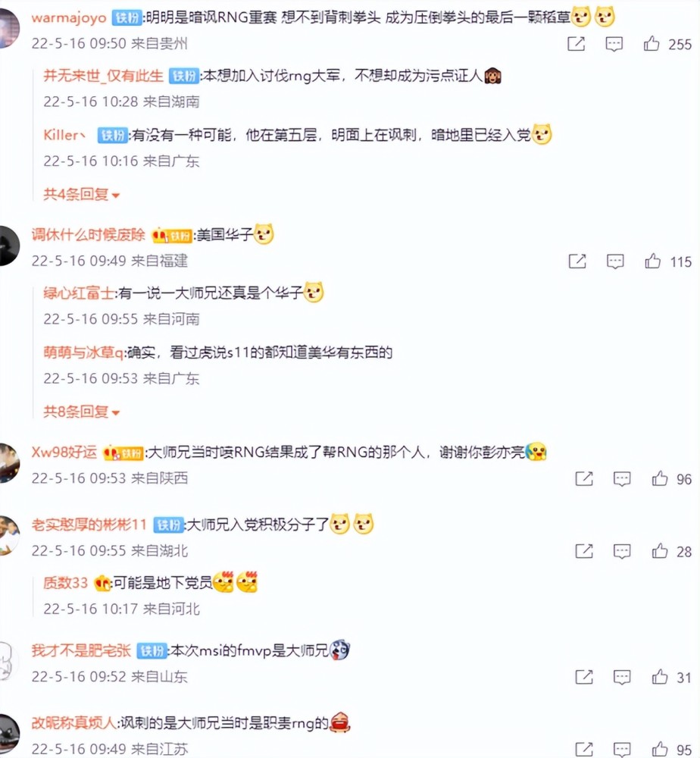Screen dimensions: 700x758
Task: Comment on 老实憨厚的彬彬11's post
Action: (x=622, y=552)
